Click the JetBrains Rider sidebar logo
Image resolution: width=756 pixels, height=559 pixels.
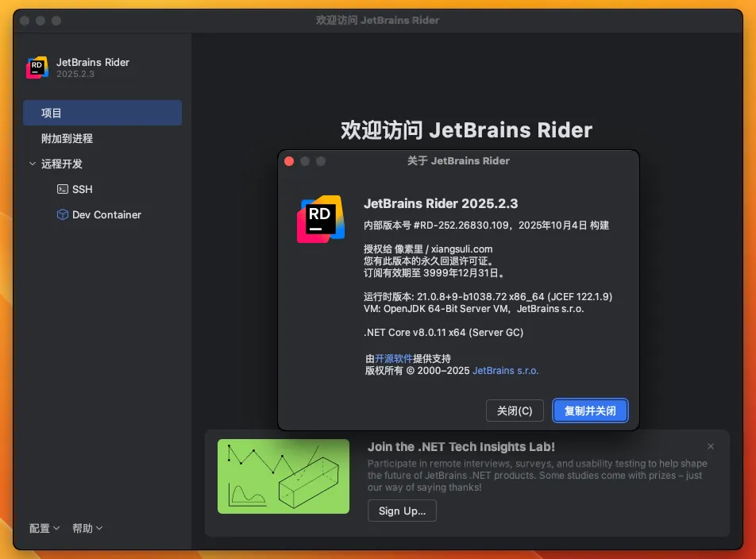[x=37, y=67]
